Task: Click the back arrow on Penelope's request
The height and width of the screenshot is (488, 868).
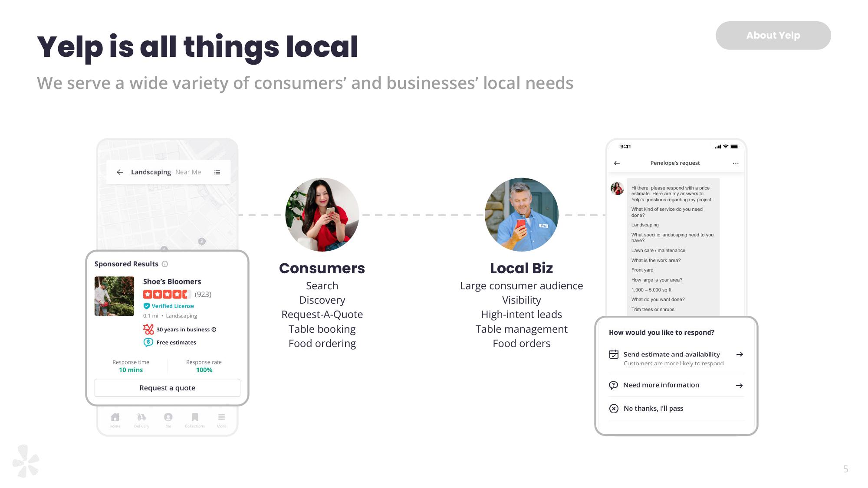Action: (x=616, y=163)
